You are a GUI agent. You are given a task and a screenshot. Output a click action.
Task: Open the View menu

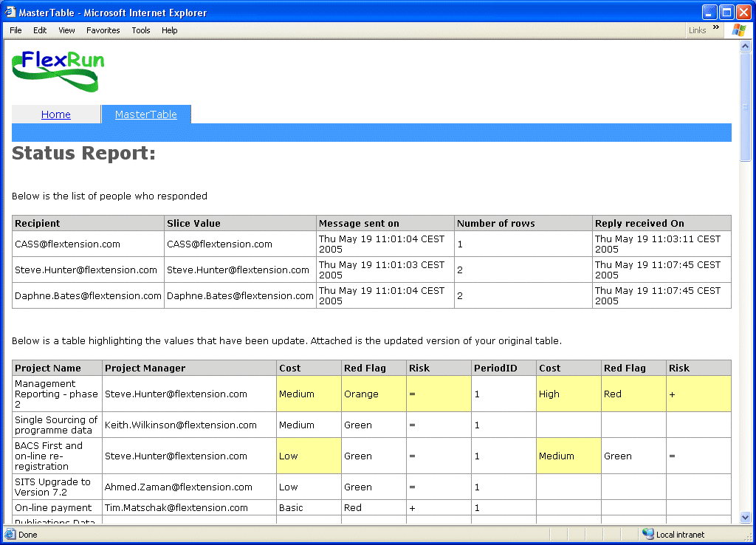coord(66,30)
